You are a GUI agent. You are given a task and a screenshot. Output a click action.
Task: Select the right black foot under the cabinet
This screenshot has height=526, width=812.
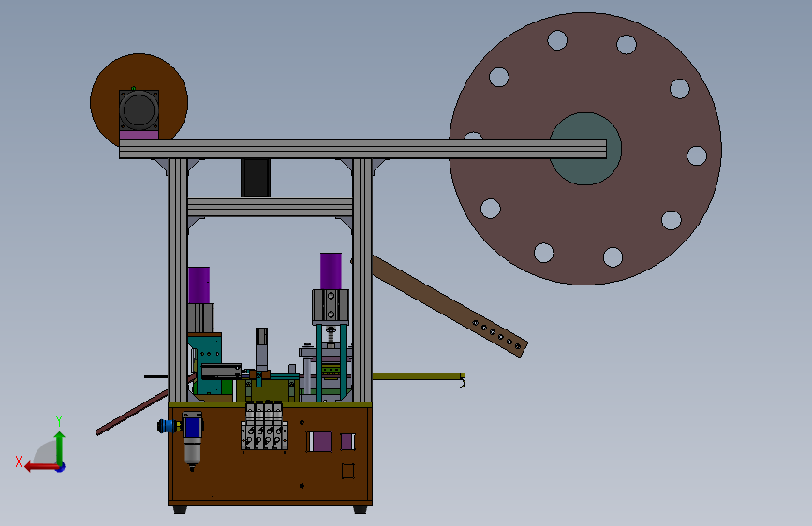360,510
